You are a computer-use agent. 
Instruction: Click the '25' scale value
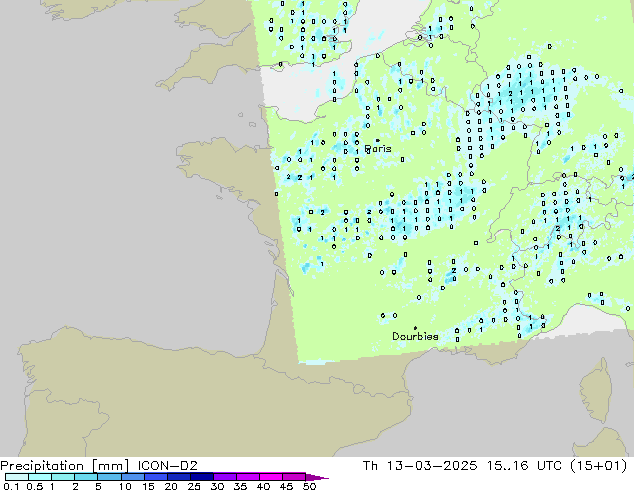click(x=194, y=486)
